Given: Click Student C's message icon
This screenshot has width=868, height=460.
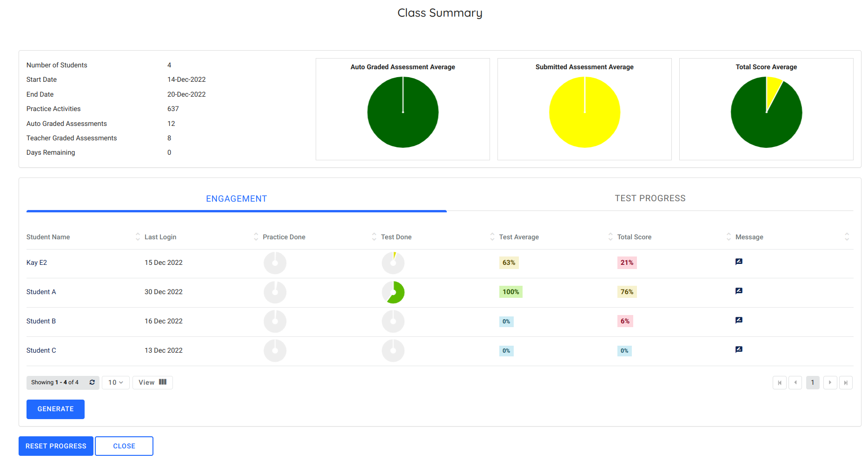Looking at the screenshot, I should 739,349.
